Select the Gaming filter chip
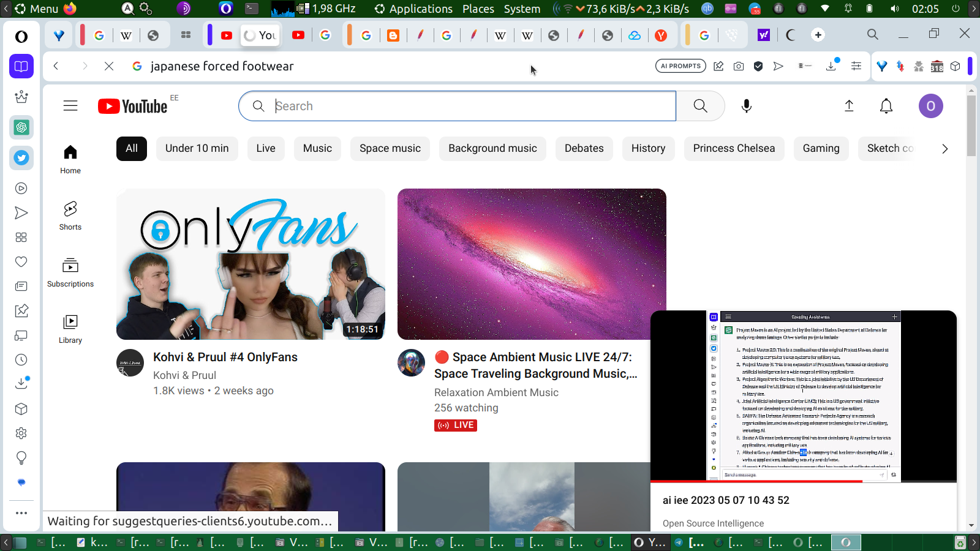Screen dimensions: 980x551 tap(821, 149)
